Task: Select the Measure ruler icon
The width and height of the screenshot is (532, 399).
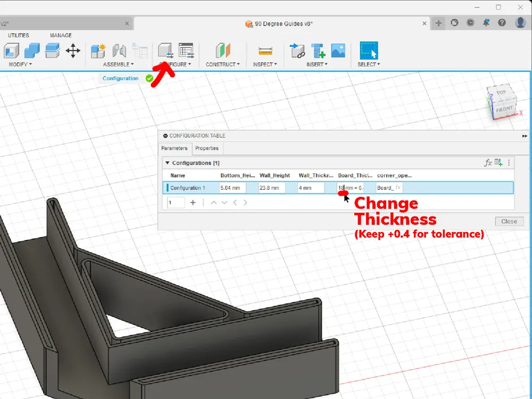Action: 265,51
